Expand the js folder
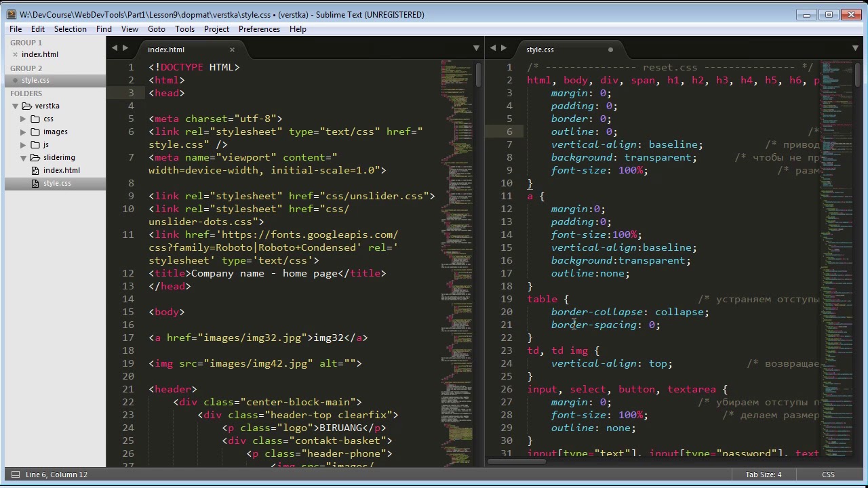Screen dimensions: 868x488 pyautogui.click(x=23, y=144)
